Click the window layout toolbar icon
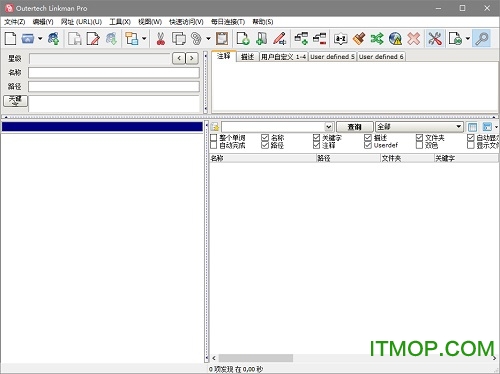The image size is (500, 374). (x=132, y=39)
